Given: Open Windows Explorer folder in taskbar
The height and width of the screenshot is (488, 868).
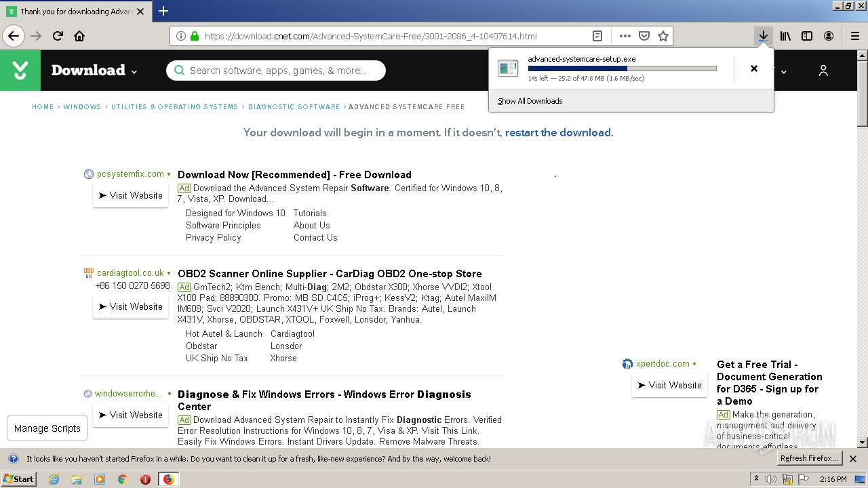Looking at the screenshot, I should pos(77,479).
